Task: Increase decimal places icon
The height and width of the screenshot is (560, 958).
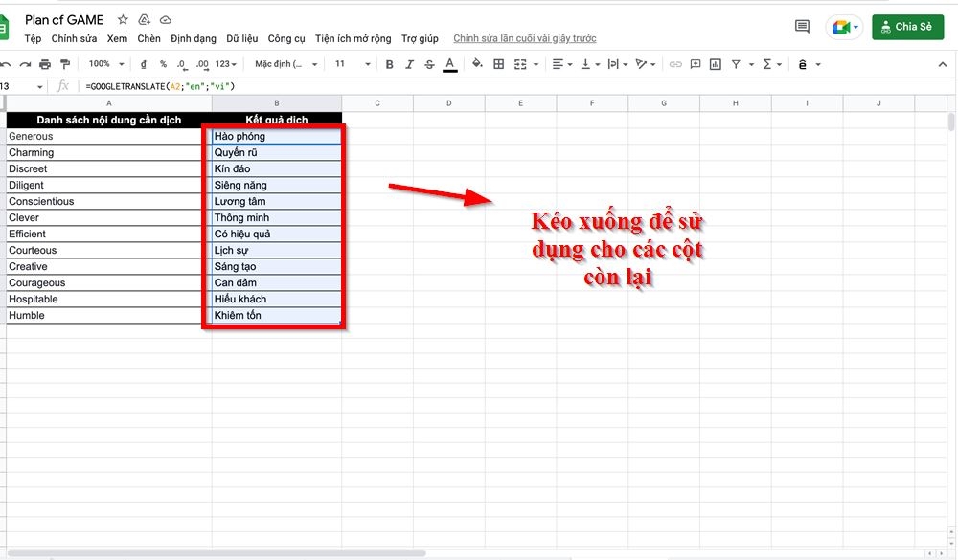Action: (x=202, y=64)
